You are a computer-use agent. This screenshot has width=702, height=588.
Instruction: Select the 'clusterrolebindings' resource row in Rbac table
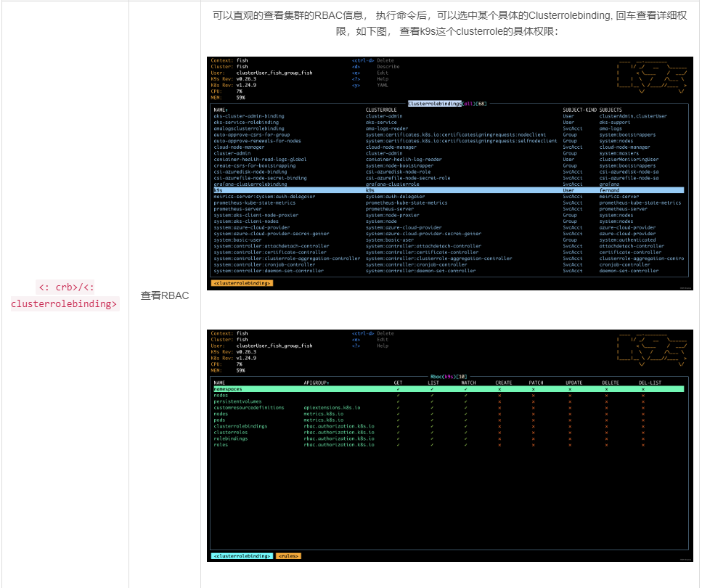pyautogui.click(x=449, y=426)
